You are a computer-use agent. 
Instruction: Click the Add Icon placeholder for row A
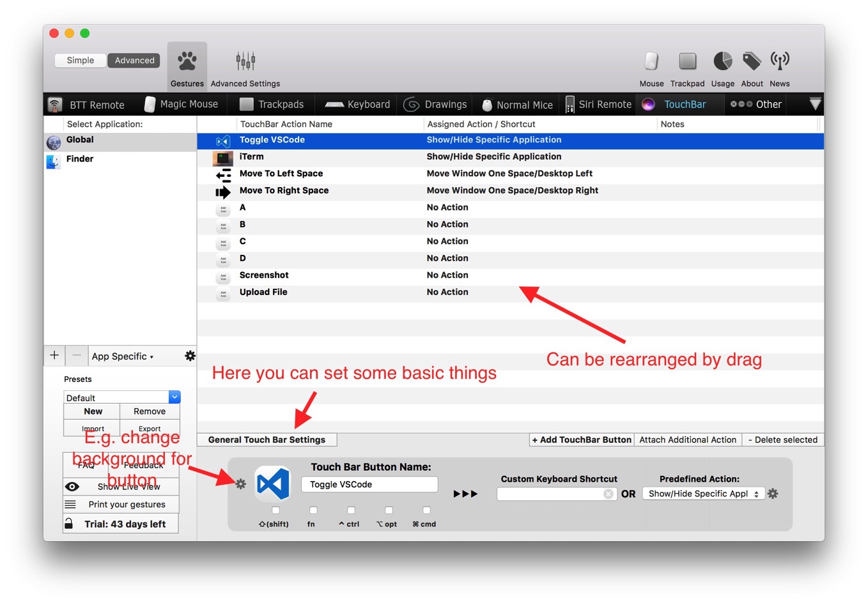(223, 210)
